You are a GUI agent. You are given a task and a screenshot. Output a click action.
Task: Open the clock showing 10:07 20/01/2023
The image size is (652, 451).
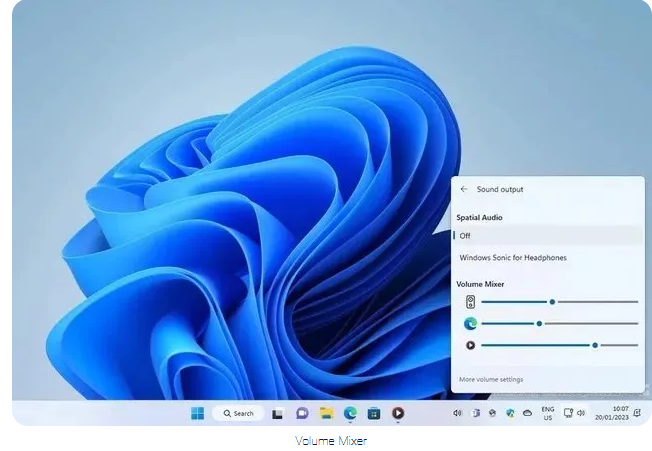click(x=612, y=413)
